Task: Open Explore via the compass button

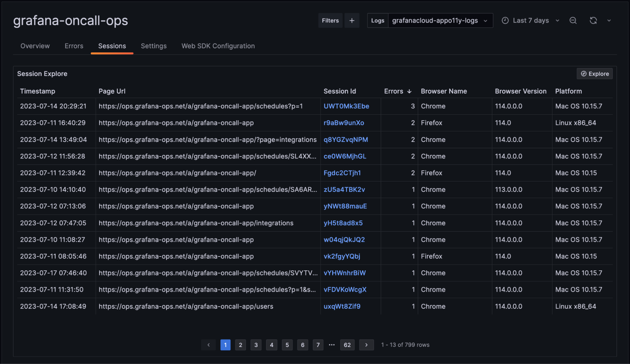Action: coord(594,74)
